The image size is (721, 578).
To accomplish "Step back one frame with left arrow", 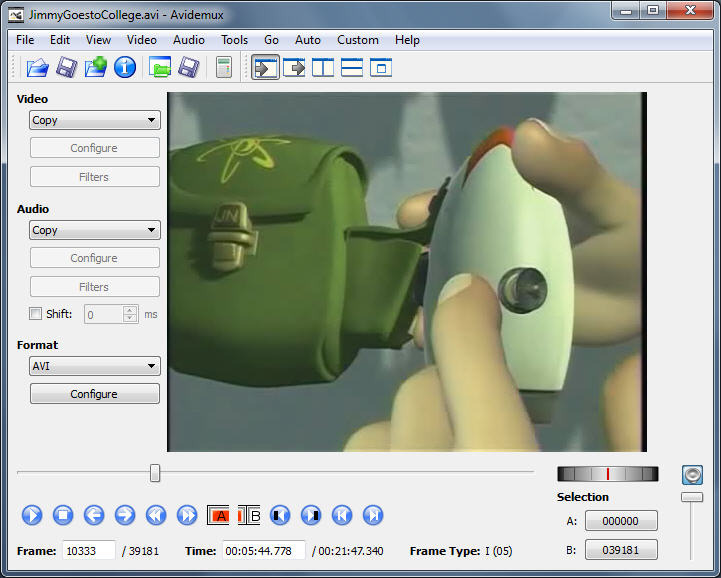I will (94, 515).
